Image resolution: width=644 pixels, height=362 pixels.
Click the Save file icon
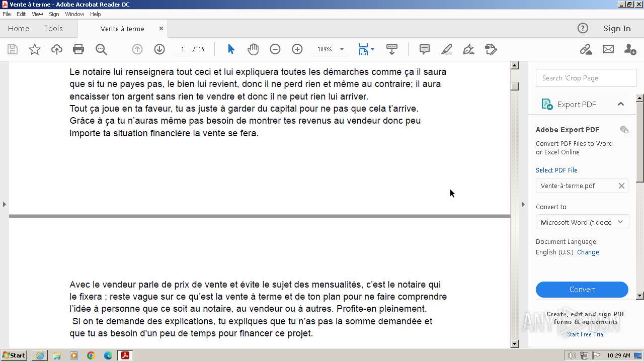click(x=13, y=49)
